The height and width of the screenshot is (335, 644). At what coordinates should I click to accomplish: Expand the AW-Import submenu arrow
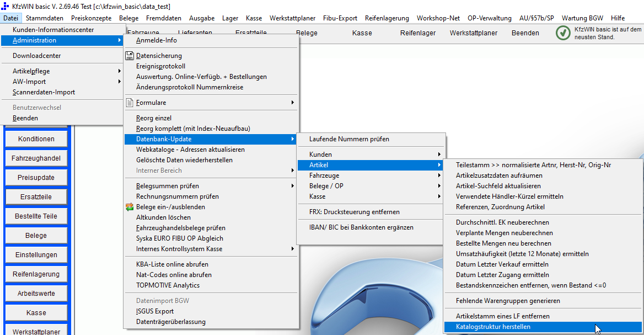[x=120, y=81]
